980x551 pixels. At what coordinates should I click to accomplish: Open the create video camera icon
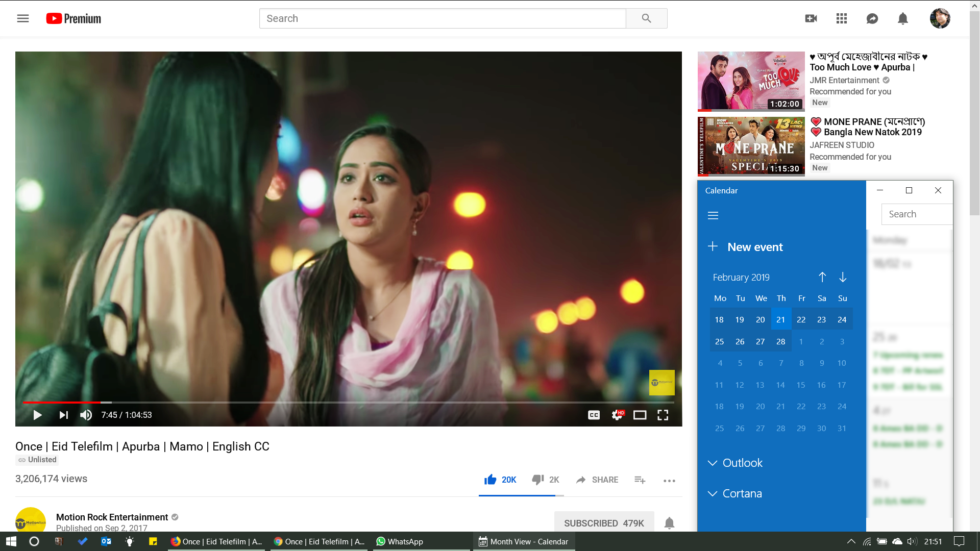click(811, 18)
